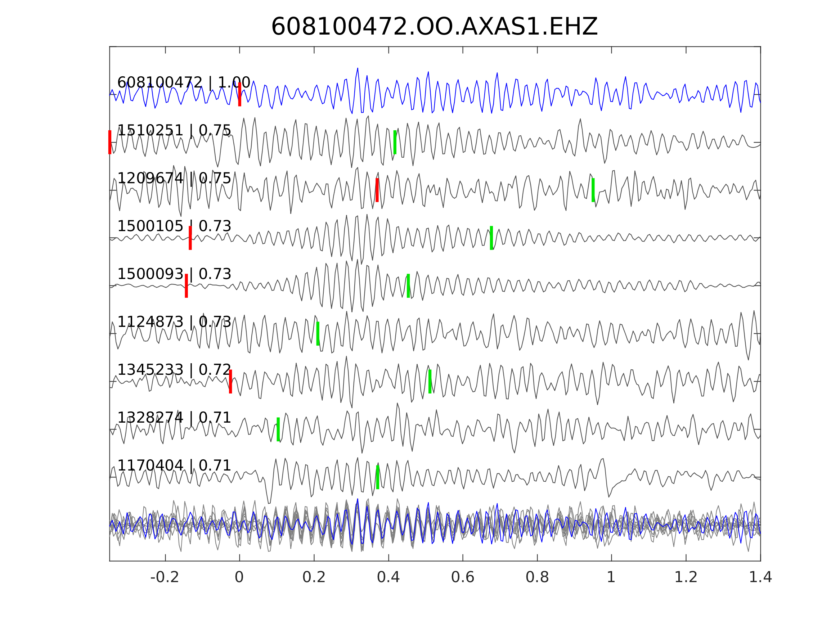
Task: Click the green marker on trace 1328274
Action: pos(278,429)
